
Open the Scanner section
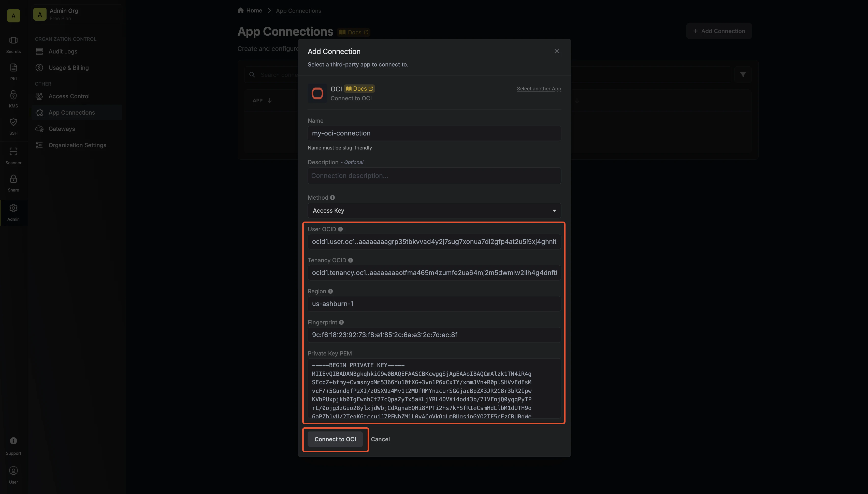pyautogui.click(x=13, y=156)
